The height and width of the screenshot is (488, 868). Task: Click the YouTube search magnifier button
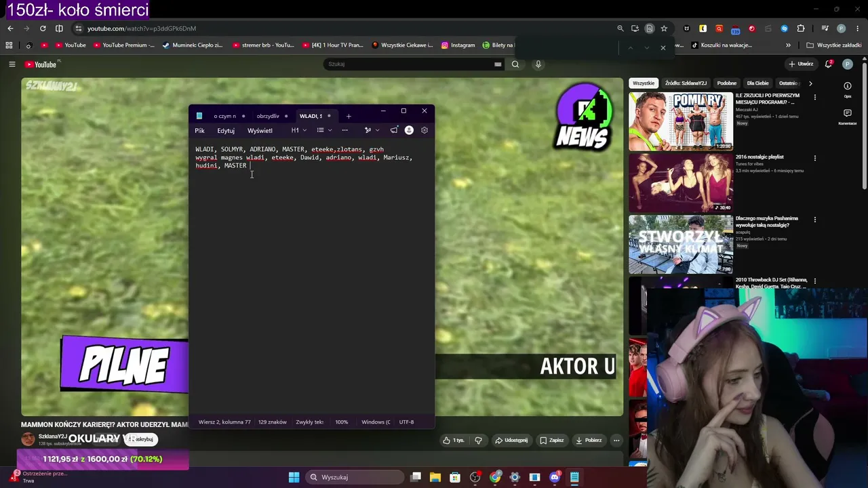click(515, 64)
